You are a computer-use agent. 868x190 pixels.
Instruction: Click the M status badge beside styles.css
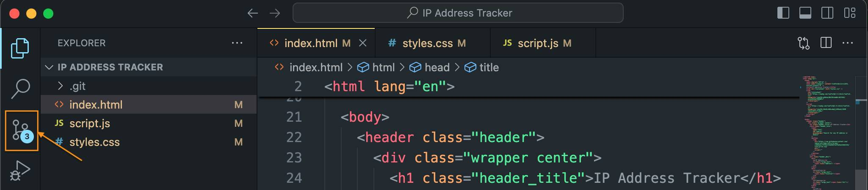pos(238,142)
